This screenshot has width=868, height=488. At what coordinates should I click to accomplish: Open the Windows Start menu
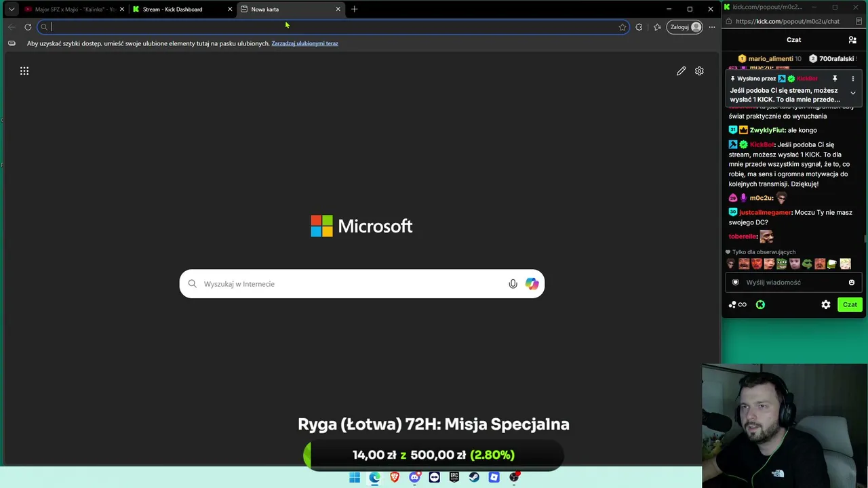(x=355, y=478)
